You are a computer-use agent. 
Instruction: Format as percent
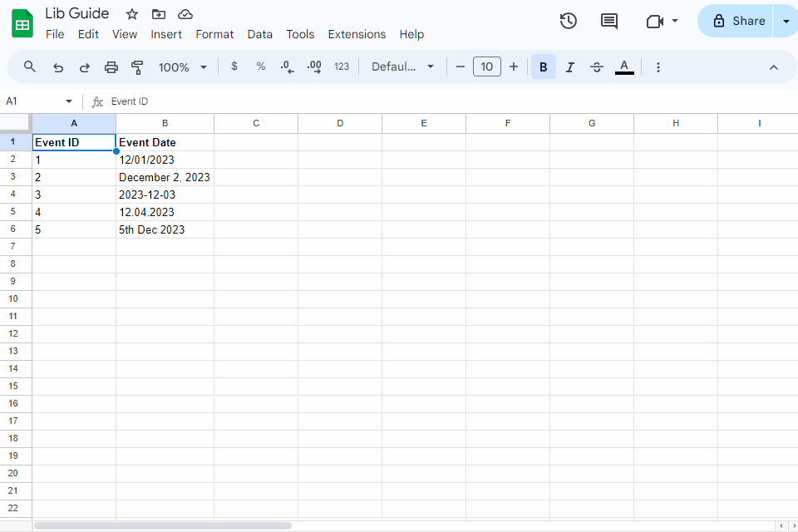tap(260, 66)
